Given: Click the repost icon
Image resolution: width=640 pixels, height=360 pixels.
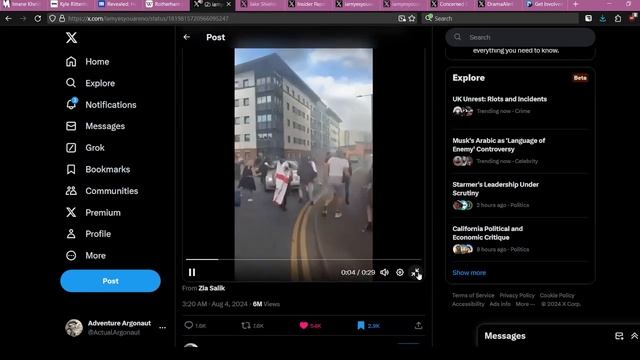Looking at the screenshot, I should pyautogui.click(x=246, y=325).
